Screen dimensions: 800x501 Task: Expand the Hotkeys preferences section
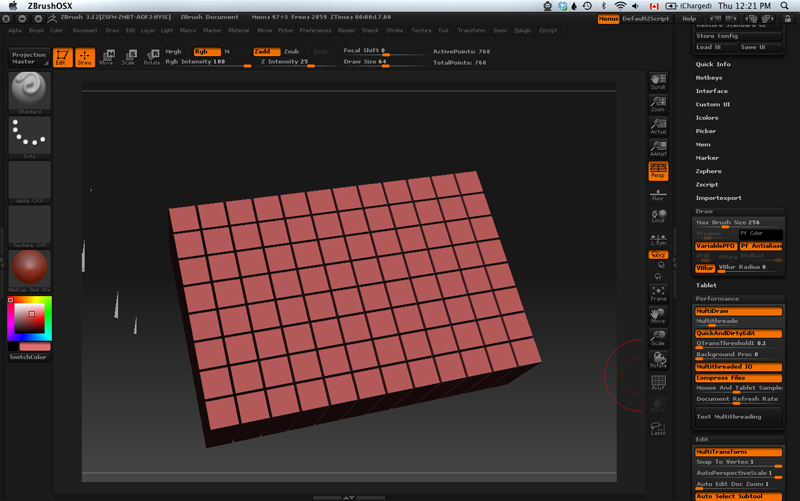pyautogui.click(x=709, y=77)
